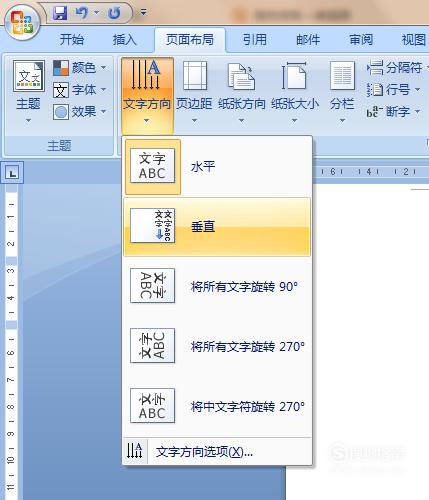Open 分隔符 breaks menu
The height and width of the screenshot is (500, 429).
click(397, 68)
